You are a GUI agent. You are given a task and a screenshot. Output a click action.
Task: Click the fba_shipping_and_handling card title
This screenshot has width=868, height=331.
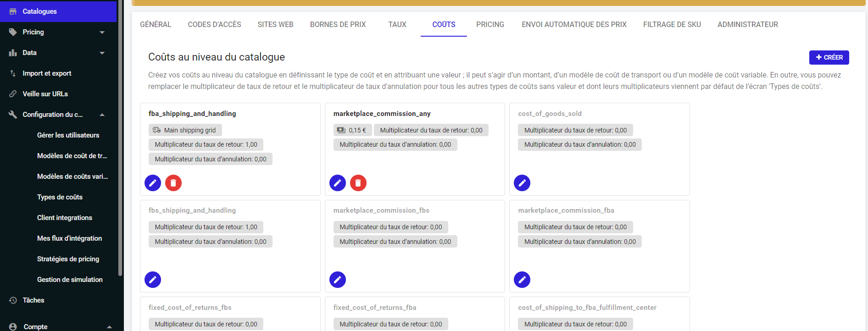tap(192, 114)
